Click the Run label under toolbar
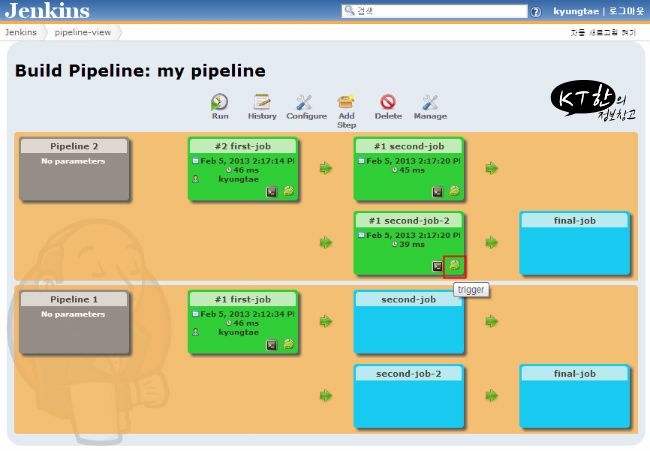Viewport: 650px width, 451px height. tap(220, 116)
